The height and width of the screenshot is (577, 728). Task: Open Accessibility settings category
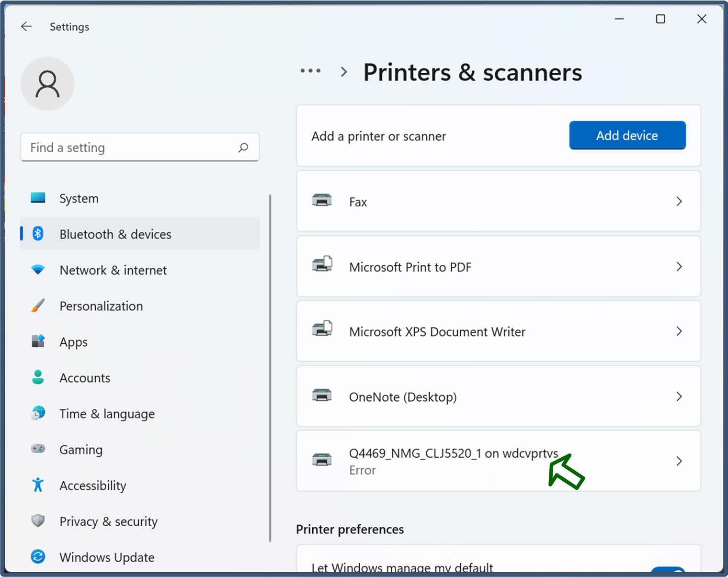coord(140,485)
